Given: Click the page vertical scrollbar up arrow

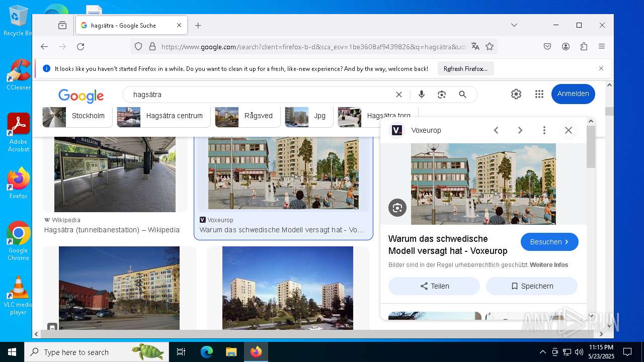Looking at the screenshot, I should (x=609, y=85).
